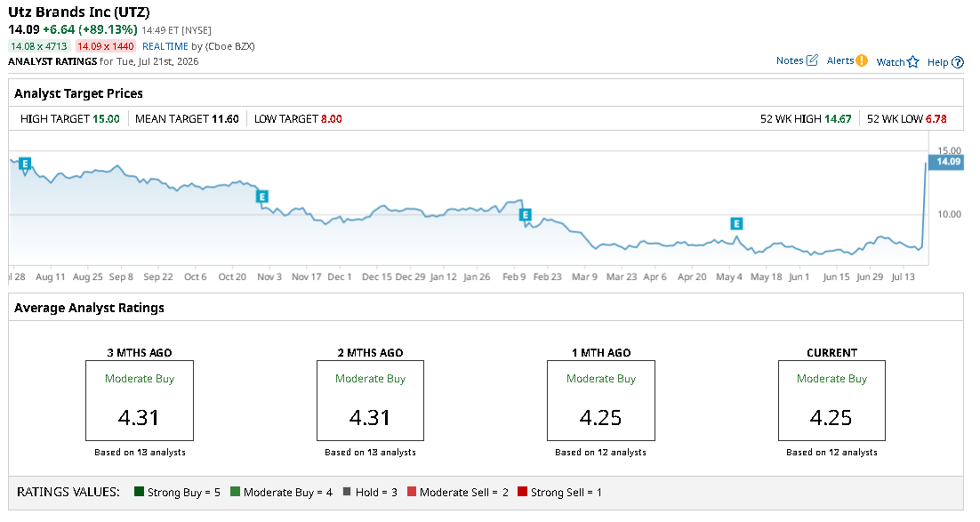The width and height of the screenshot is (980, 522).
Task: Click the Average Analyst Ratings heading
Action: [90, 308]
